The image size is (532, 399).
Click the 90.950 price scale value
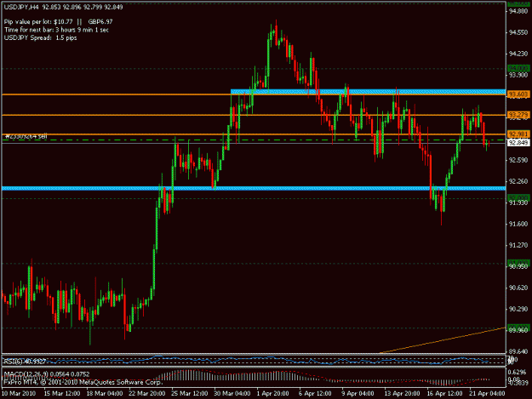pos(518,266)
